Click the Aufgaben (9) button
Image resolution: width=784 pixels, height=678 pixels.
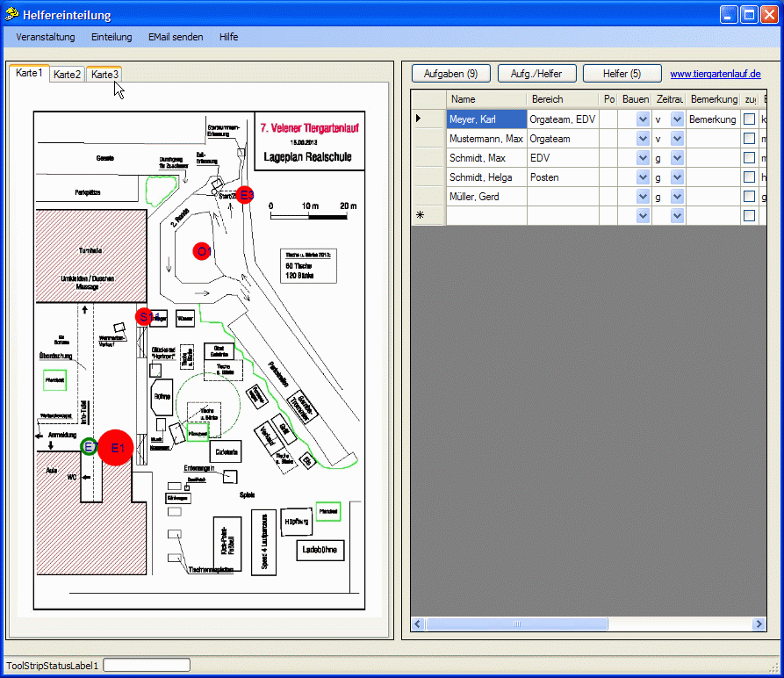pos(450,74)
